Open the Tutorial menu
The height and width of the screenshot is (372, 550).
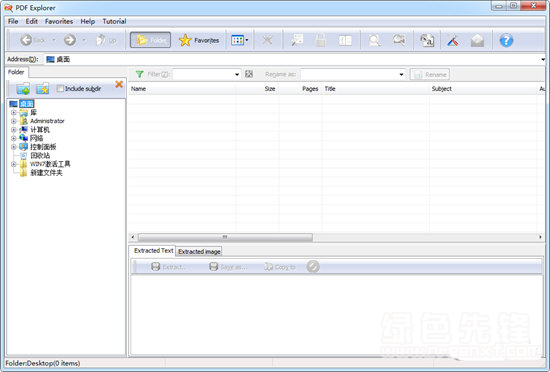click(114, 21)
